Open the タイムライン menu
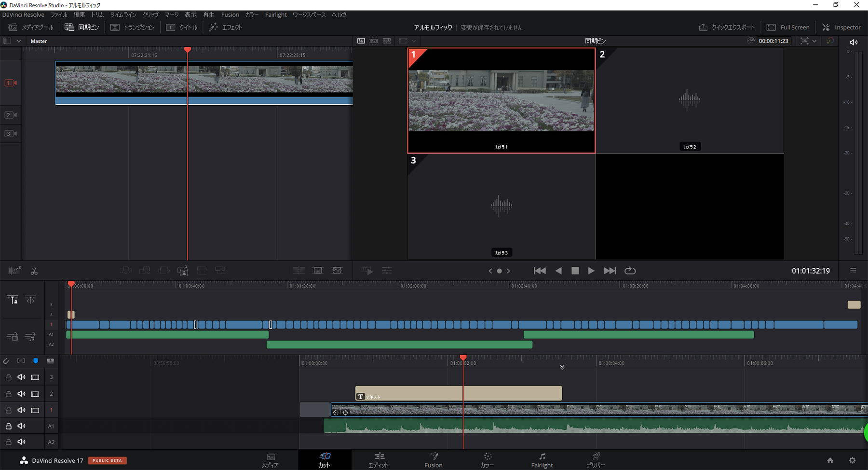This screenshot has width=868, height=470. [123, 14]
